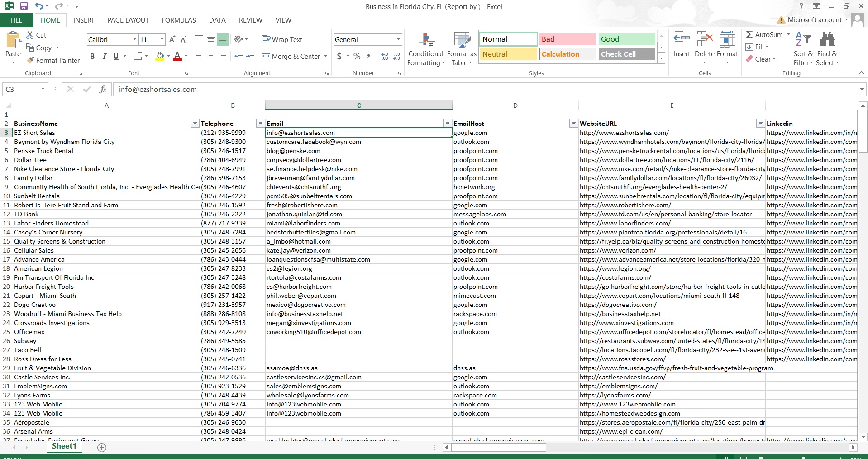The height and width of the screenshot is (459, 868).
Task: Click the Accounting Number Format dollar icon
Action: click(x=339, y=56)
